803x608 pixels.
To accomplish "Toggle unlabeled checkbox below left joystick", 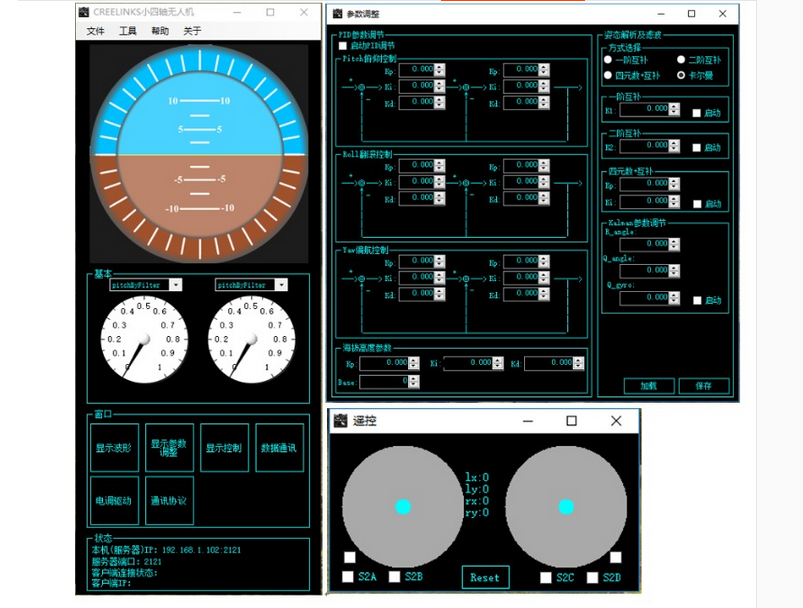I will click(x=350, y=557).
